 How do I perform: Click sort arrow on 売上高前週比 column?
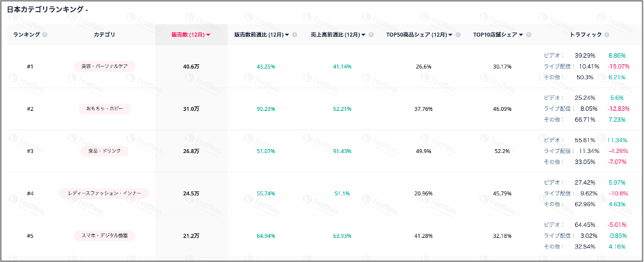coord(364,34)
